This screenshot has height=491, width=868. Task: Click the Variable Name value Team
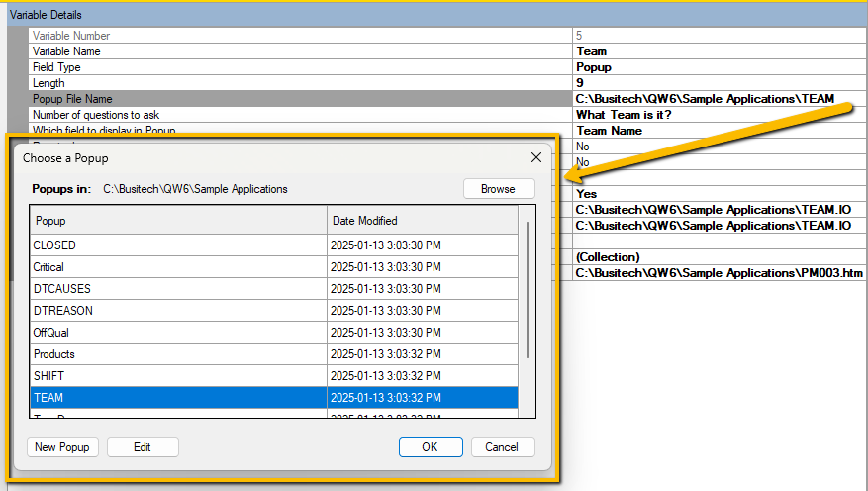[592, 51]
